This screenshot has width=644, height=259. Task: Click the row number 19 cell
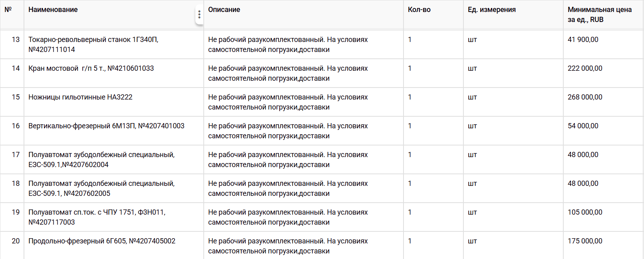click(16, 212)
